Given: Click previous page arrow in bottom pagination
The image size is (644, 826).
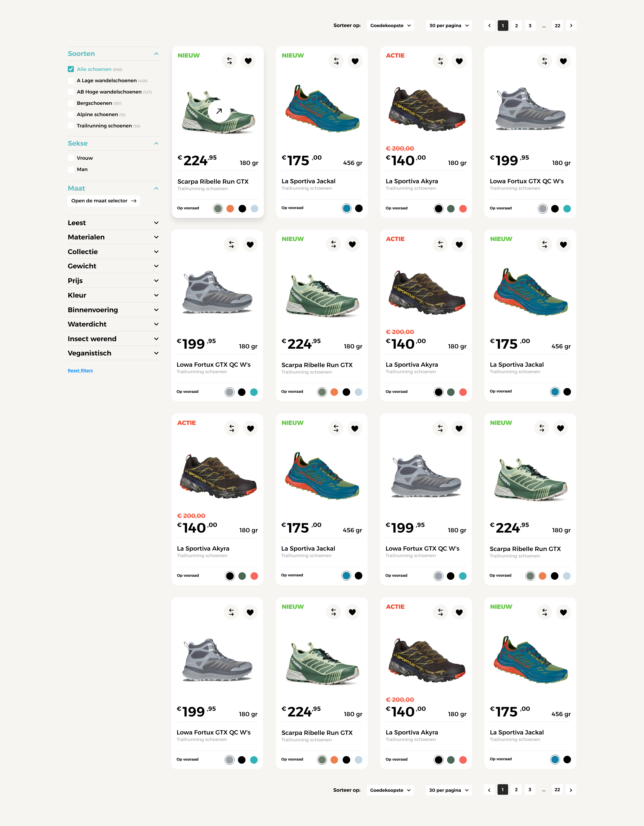Looking at the screenshot, I should [x=489, y=790].
